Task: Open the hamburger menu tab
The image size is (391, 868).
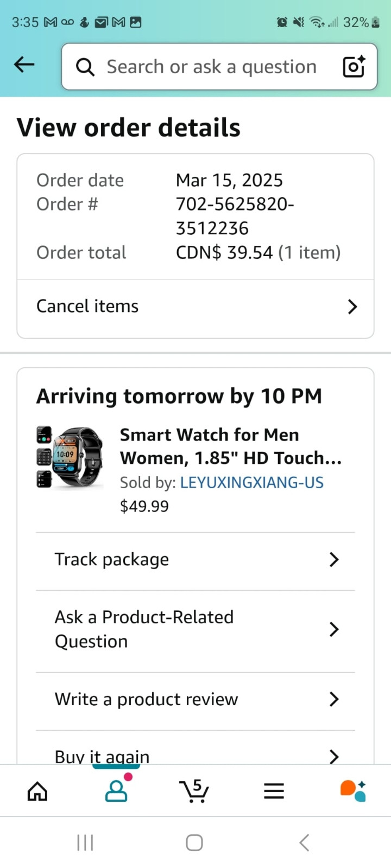Action: [x=274, y=792]
